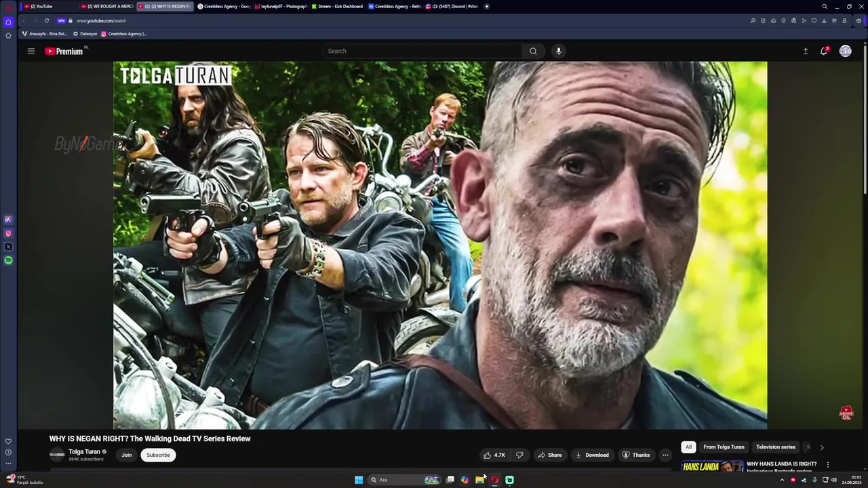The image size is (868, 488).
Task: Open the sidebar history clock icon
Action: click(8, 452)
